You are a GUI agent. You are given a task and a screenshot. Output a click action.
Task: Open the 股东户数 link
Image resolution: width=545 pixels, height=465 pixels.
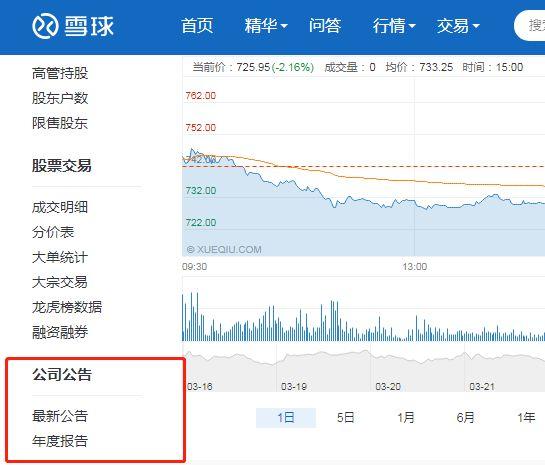click(60, 98)
